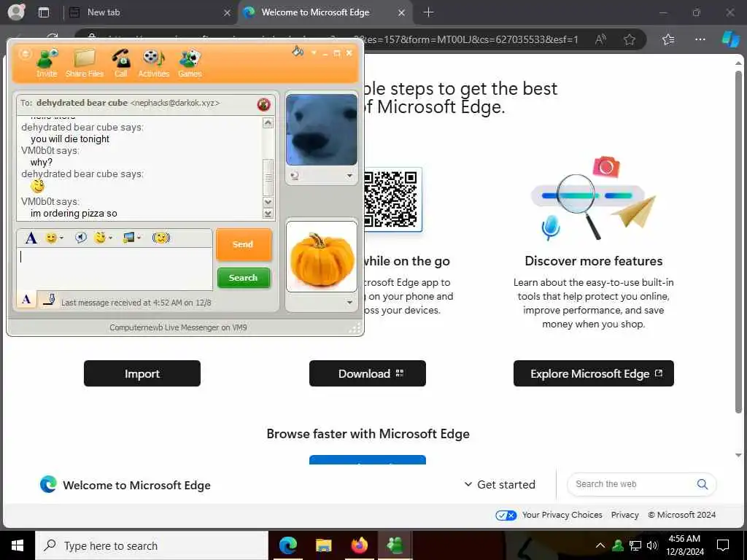Click the volume icon in system tray
The width and height of the screenshot is (747, 560).
point(652,545)
